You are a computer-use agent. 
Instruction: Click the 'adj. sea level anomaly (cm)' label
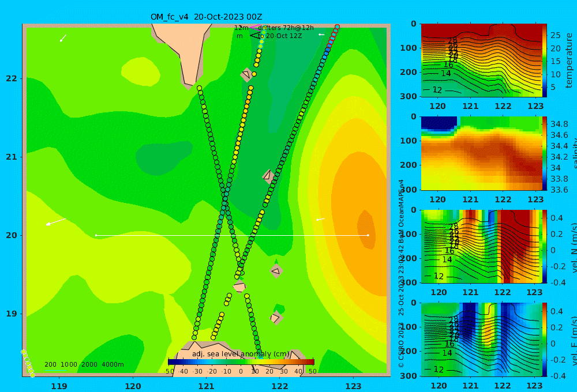pyautogui.click(x=241, y=354)
